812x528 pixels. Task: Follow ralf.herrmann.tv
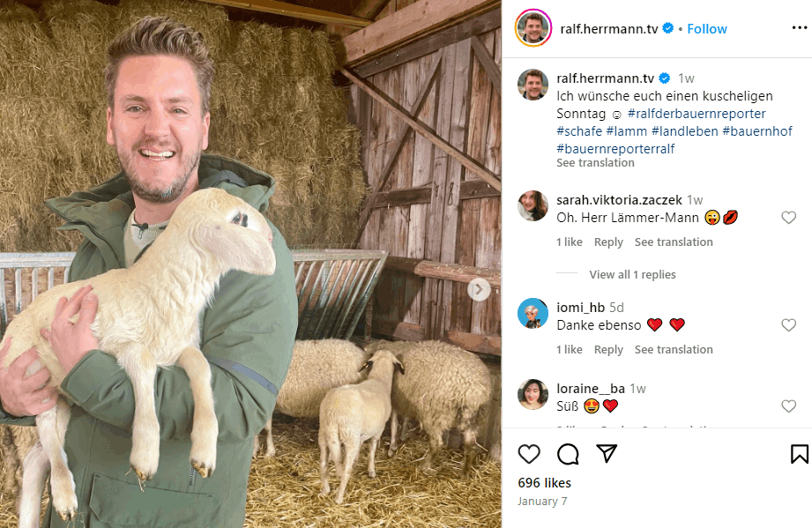click(707, 29)
